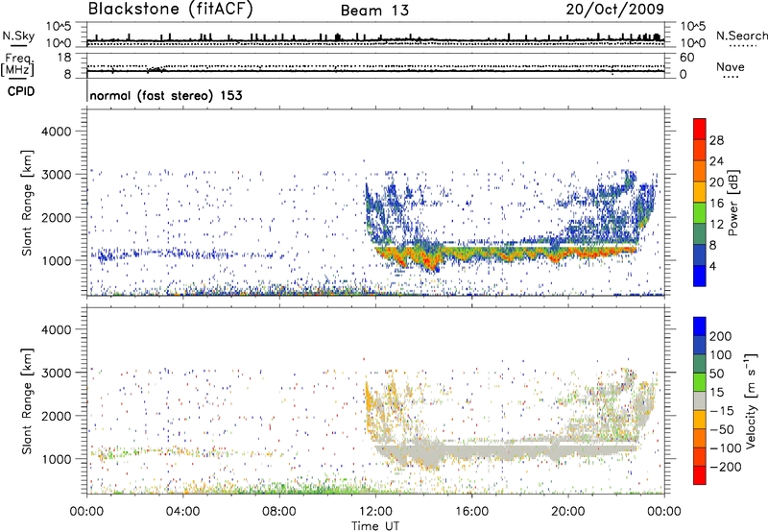Click the gray segment of the velocity colorbar
This screenshot has width=768, height=532.
[x=700, y=400]
